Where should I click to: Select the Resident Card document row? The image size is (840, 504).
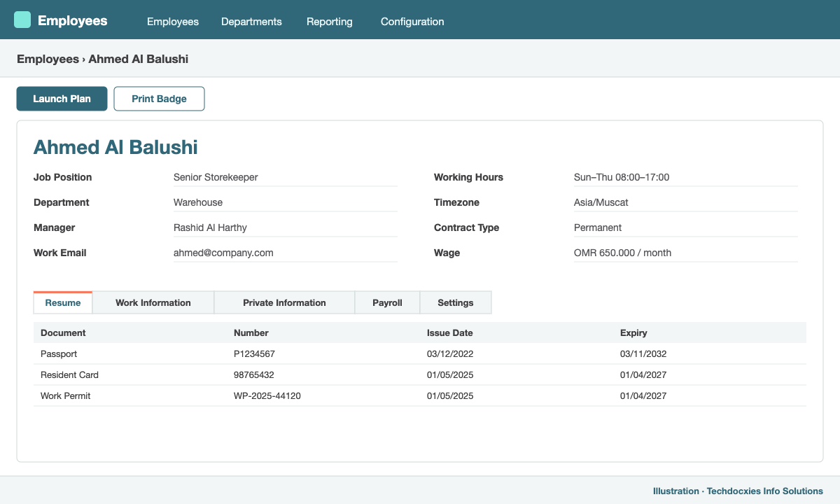[420, 374]
